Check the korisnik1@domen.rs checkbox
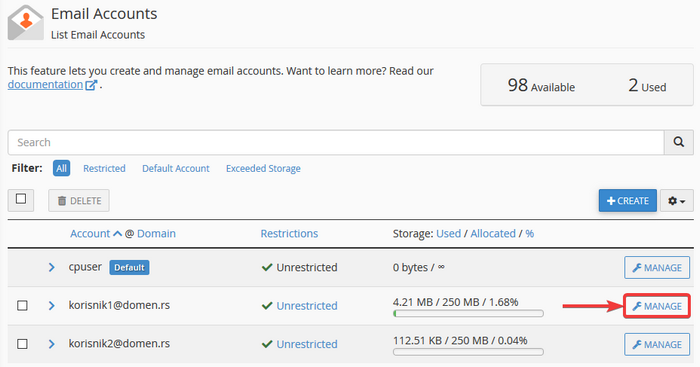 pyautogui.click(x=22, y=306)
